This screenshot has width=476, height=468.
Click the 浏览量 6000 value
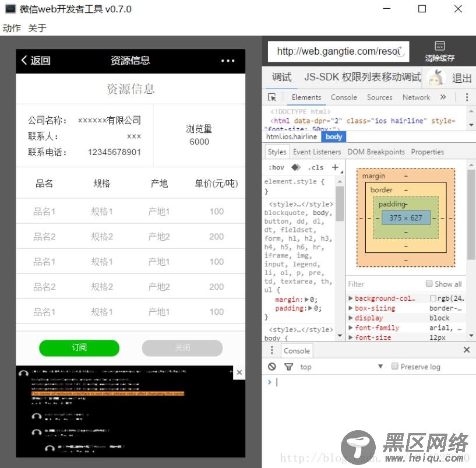point(199,141)
